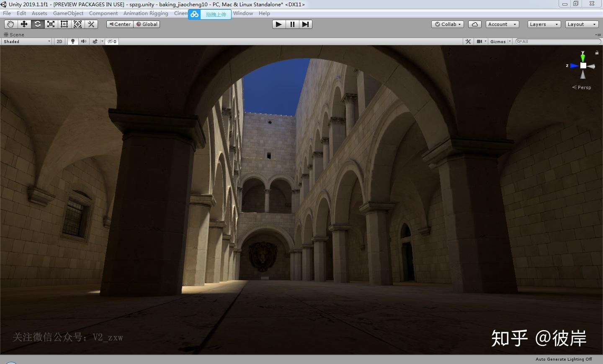Toggle the scene gizmo rotation lock
603x364 pixels.
coord(597,53)
